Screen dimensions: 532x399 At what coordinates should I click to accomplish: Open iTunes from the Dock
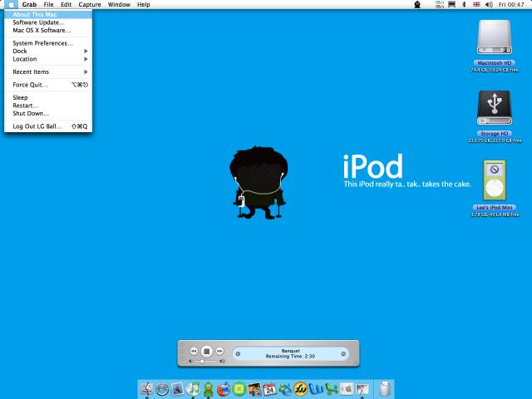point(193,389)
